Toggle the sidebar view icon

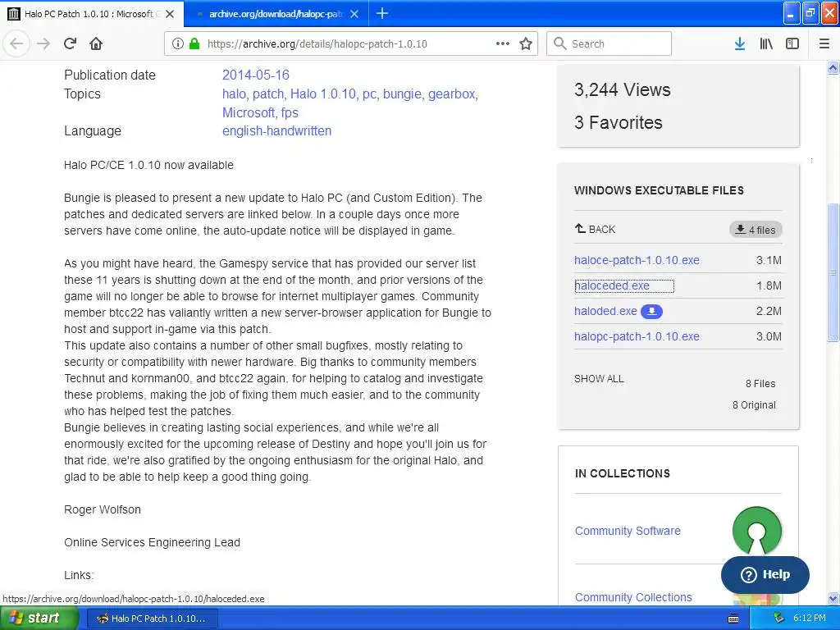pos(792,43)
